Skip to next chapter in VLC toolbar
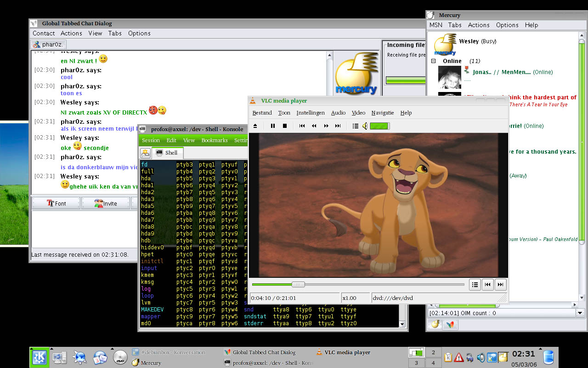Image resolution: width=588 pixels, height=368 pixels. [338, 126]
